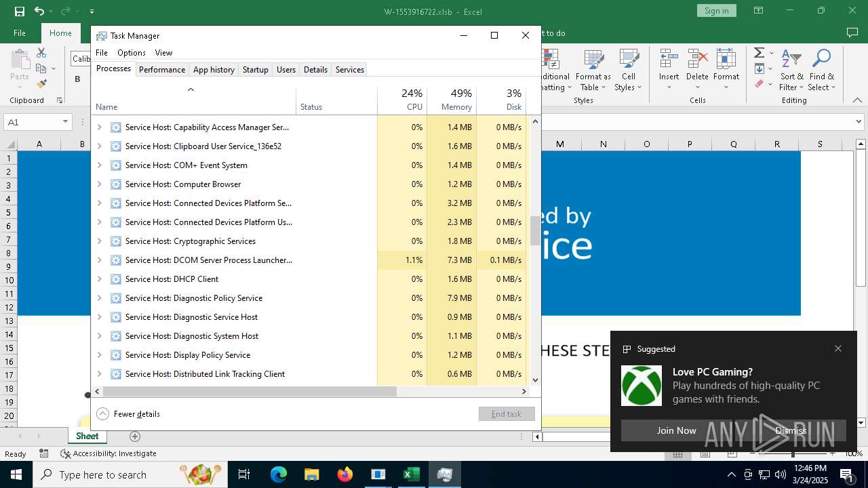Open the Cell Styles gallery icon
This screenshot has height=488, width=868.
click(x=629, y=59)
